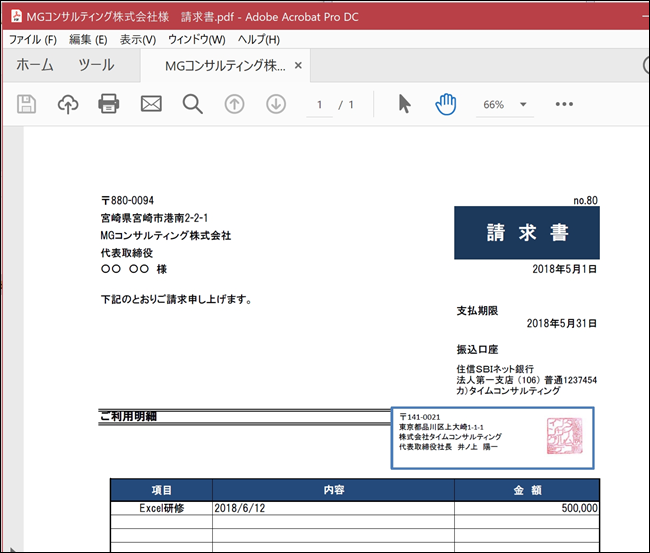Image resolution: width=650 pixels, height=553 pixels.
Task: Activate the Hand pan tool
Action: pos(446,104)
